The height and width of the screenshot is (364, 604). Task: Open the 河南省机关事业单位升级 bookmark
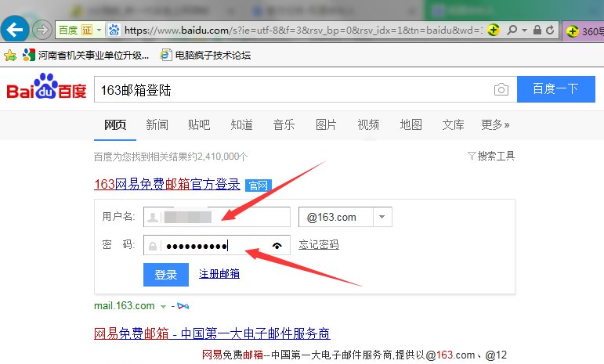(x=86, y=55)
